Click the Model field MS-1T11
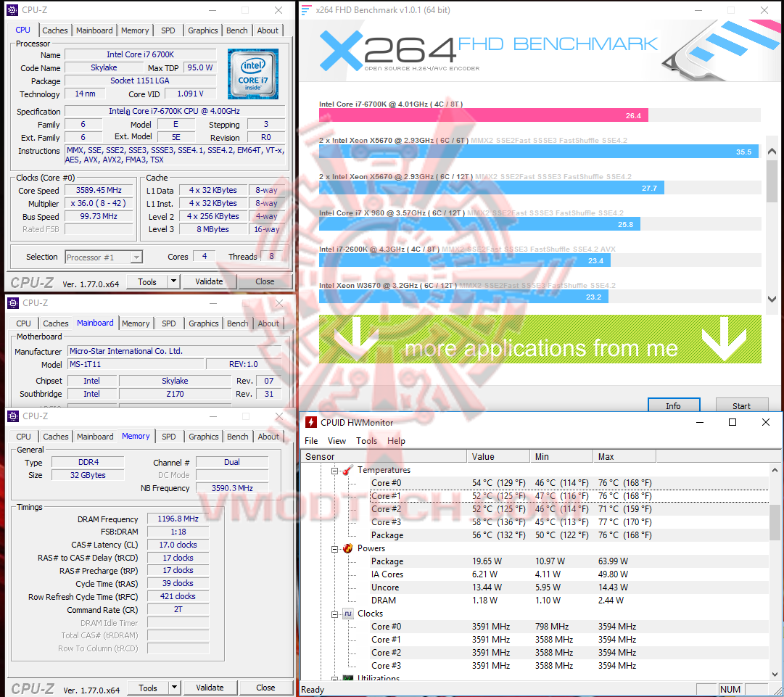Viewport: 784px width, 697px height. (136, 365)
